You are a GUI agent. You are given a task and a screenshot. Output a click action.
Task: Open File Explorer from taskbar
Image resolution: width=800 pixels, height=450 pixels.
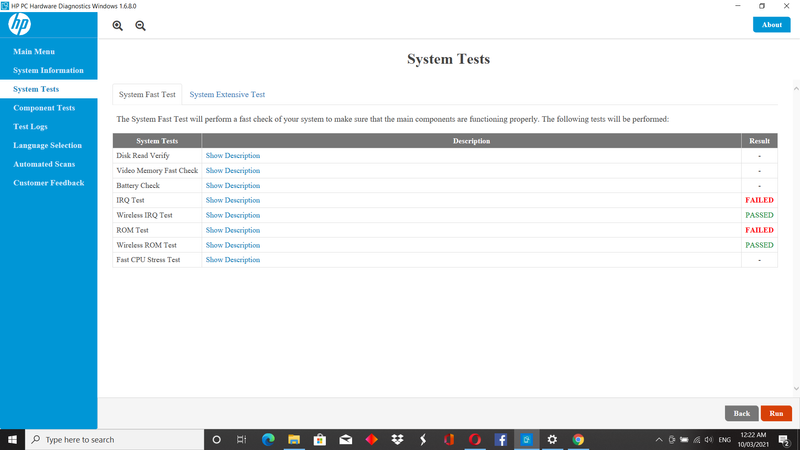[x=294, y=439]
